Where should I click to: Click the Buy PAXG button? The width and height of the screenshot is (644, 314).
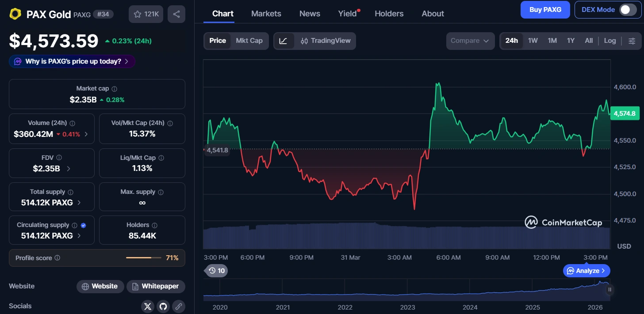(545, 10)
